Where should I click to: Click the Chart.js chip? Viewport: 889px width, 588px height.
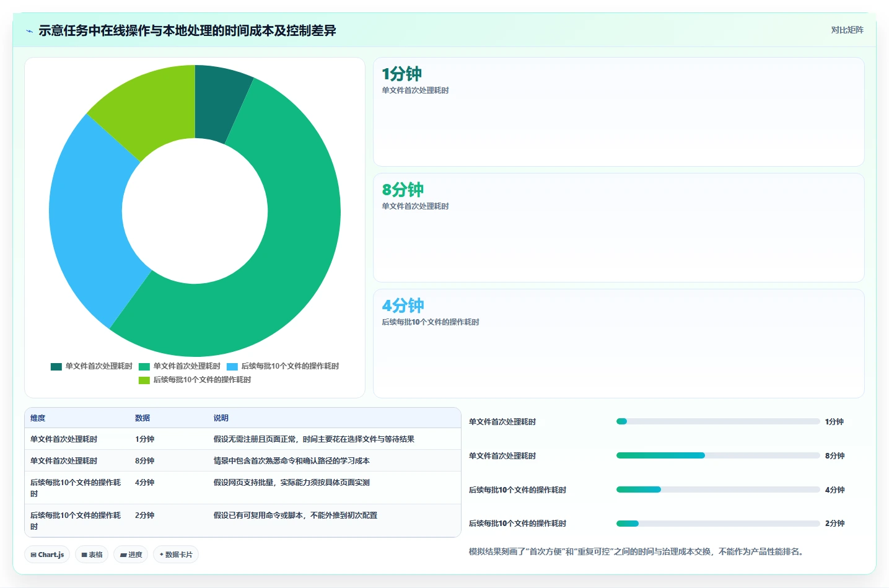(x=47, y=555)
